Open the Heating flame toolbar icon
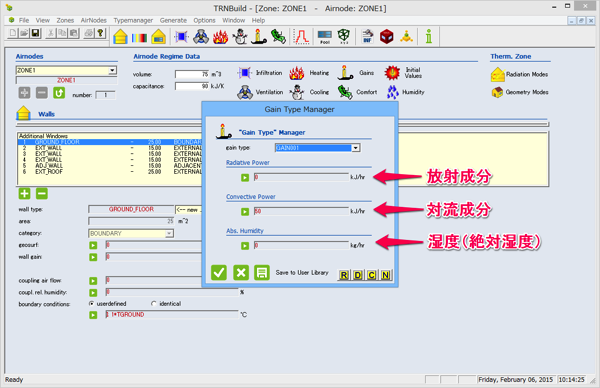The height and width of the screenshot is (388, 600). 220,37
